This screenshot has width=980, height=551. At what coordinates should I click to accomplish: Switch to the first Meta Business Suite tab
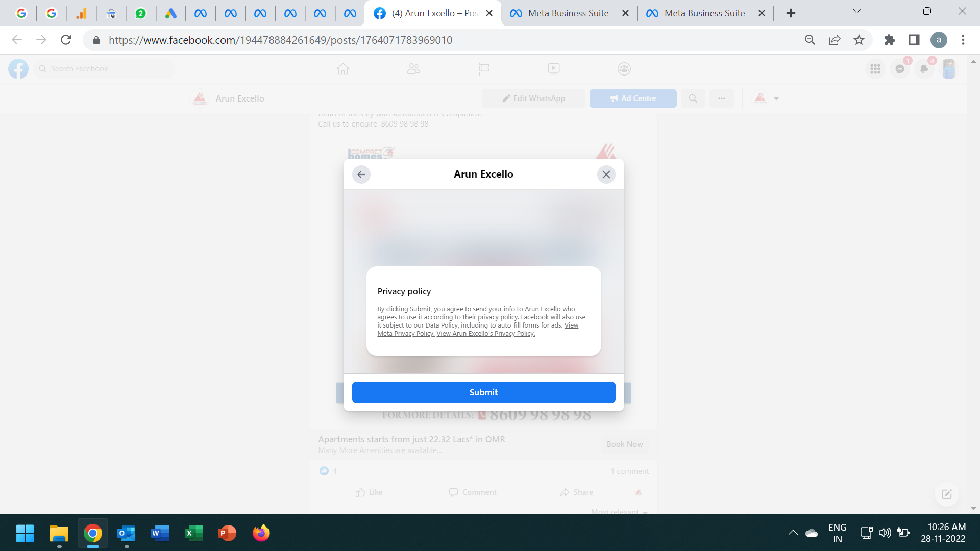click(x=568, y=13)
